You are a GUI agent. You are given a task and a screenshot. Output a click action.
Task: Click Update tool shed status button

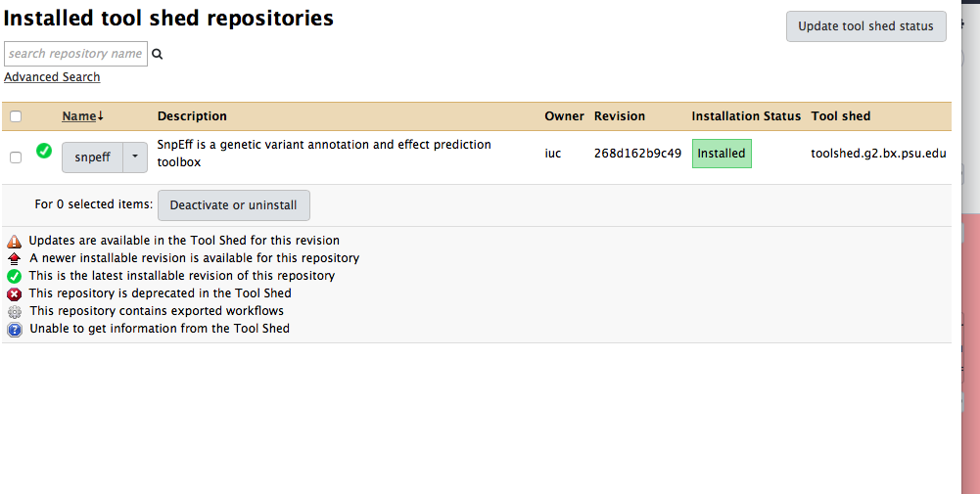coord(865,26)
